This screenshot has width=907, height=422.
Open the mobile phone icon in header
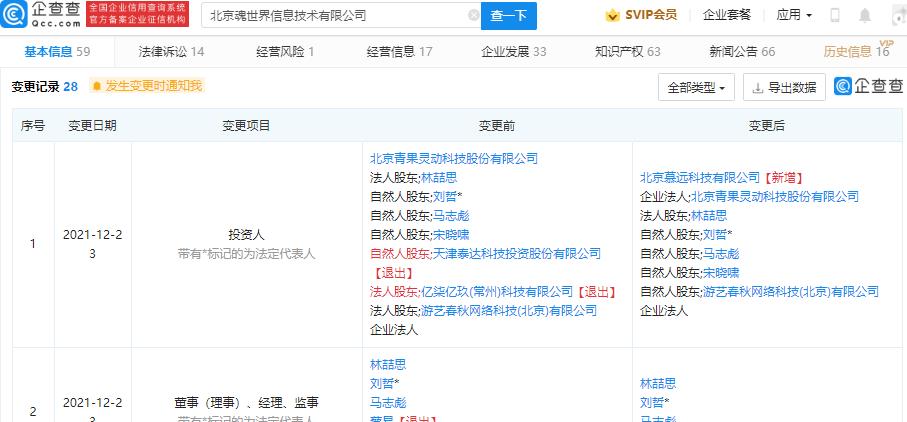click(835, 15)
